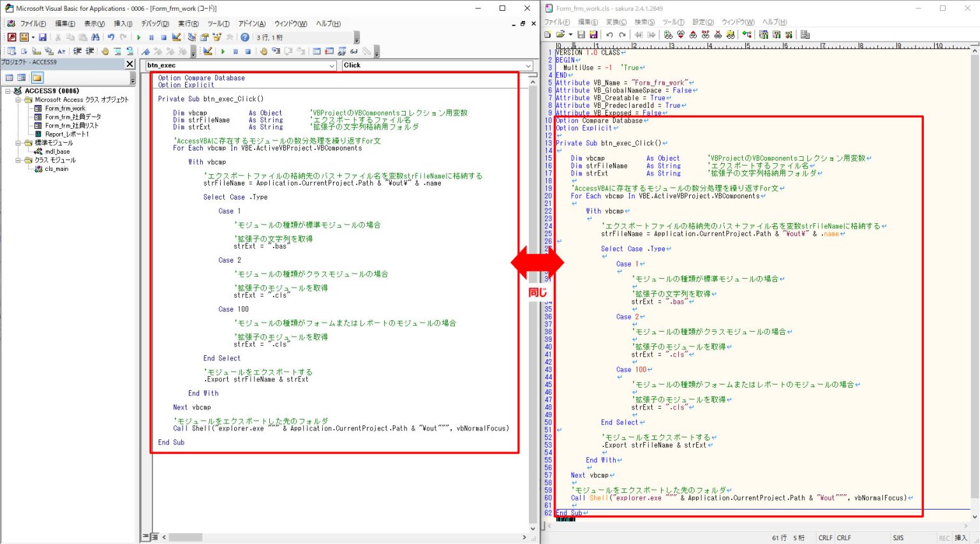The height and width of the screenshot is (544, 980).
Task: Click the Object Browser icon in VBA toolbar
Action: 217,38
